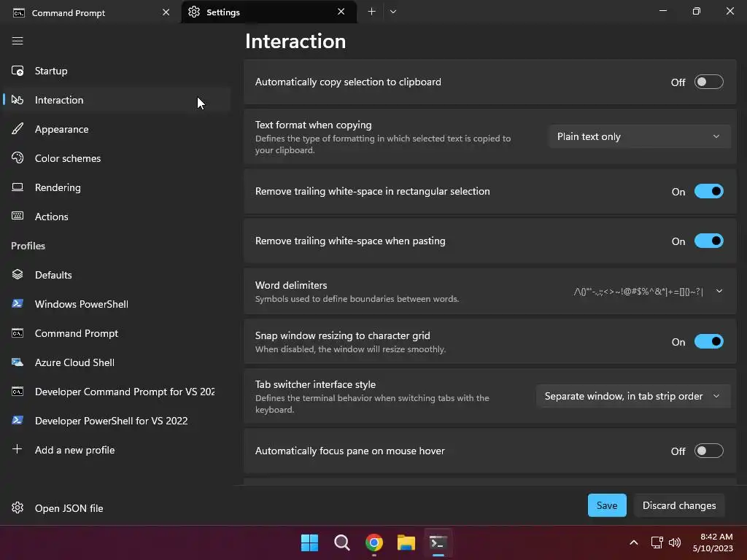The width and height of the screenshot is (747, 560).
Task: Click the Command Prompt tab icon
Action: [x=19, y=13]
